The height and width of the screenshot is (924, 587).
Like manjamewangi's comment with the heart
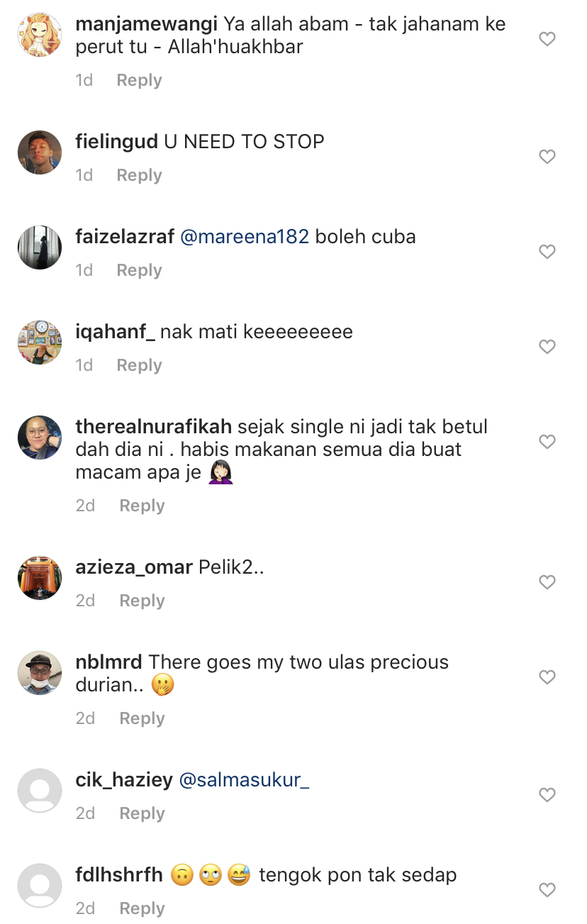547,40
